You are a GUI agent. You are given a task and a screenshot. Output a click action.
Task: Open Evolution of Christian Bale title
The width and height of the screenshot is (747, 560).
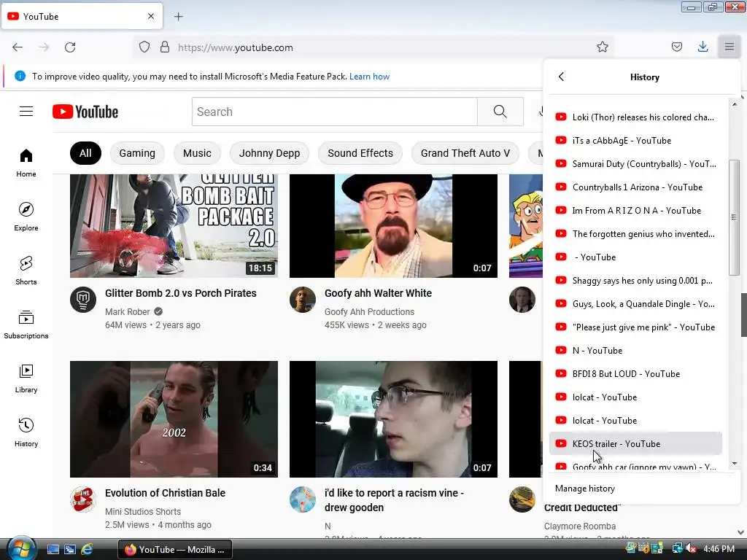tap(165, 493)
